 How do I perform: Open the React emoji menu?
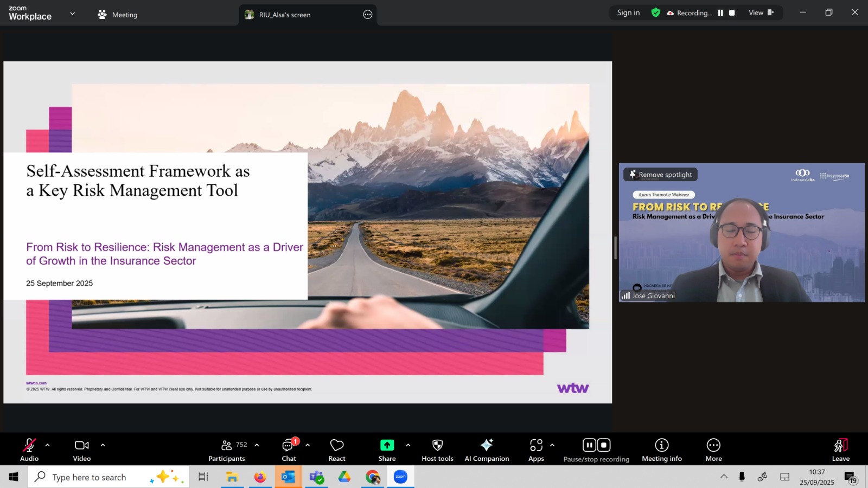point(337,450)
